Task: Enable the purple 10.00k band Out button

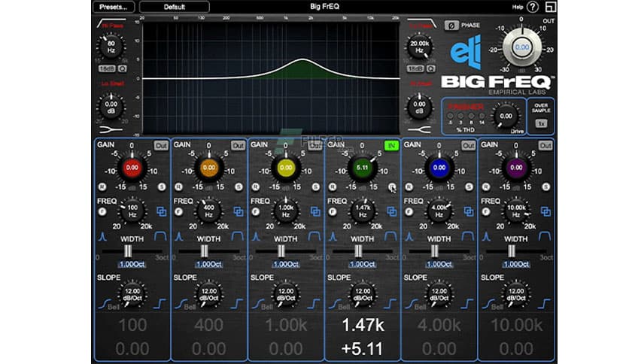Action: point(545,145)
